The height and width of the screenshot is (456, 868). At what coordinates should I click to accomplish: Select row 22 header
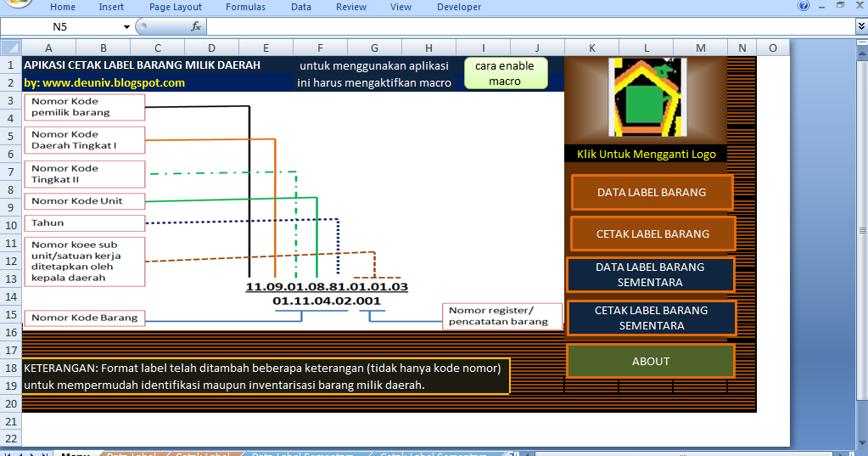pyautogui.click(x=11, y=439)
